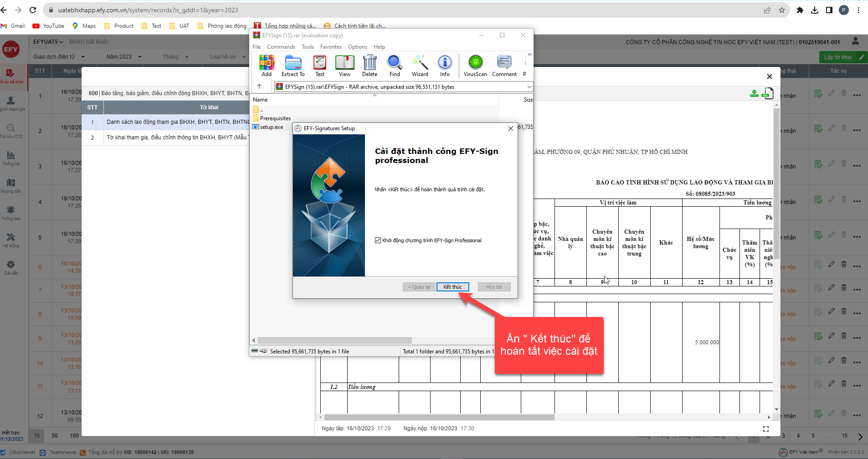Click the Kết thúc button
This screenshot has height=459, width=868.
point(452,287)
